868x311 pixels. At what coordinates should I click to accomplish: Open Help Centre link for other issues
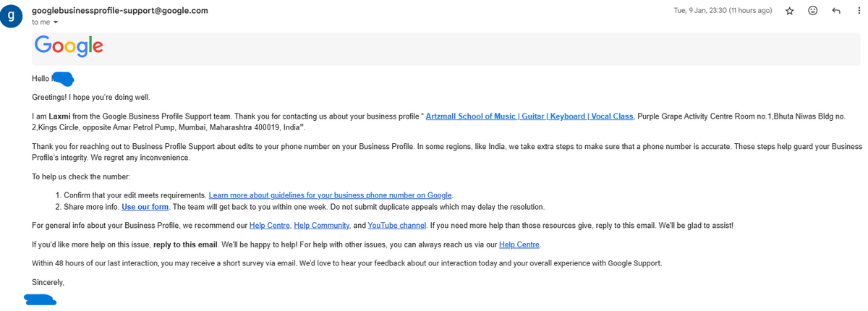(x=519, y=244)
